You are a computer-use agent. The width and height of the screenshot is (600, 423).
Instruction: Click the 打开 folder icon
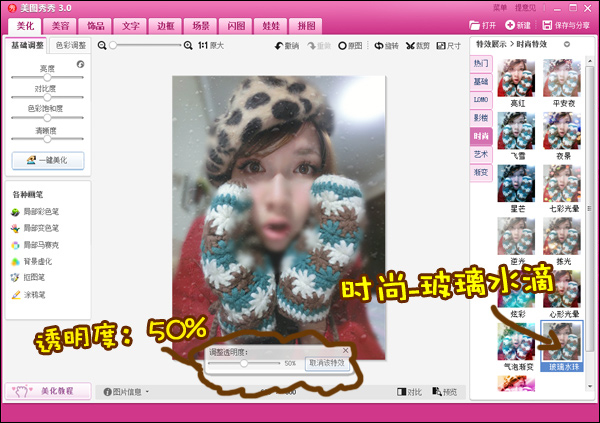[474, 25]
